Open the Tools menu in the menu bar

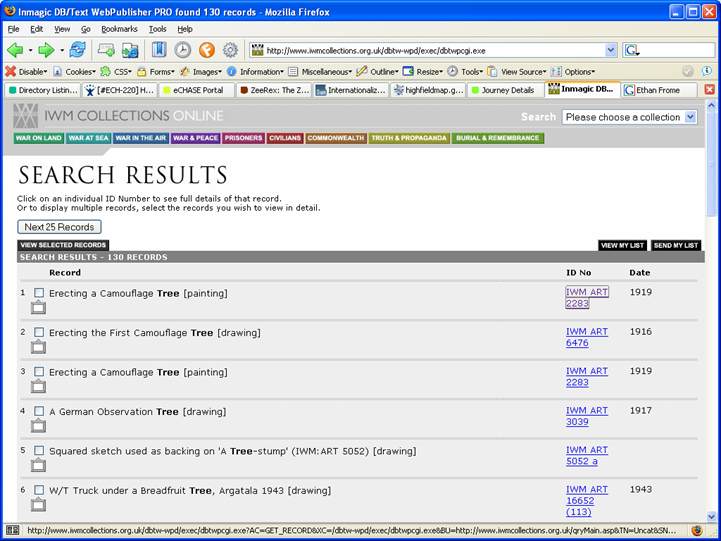tap(157, 29)
